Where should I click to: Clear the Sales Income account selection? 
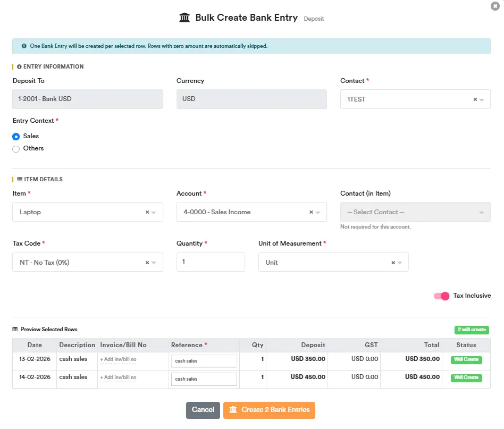click(x=311, y=212)
